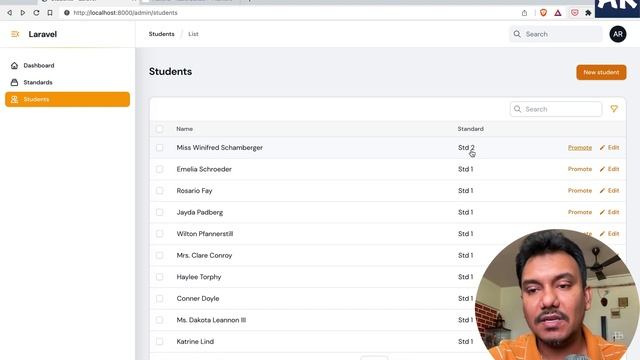Select checkbox for Miss Winifred Schamberger
The height and width of the screenshot is (360, 640).
click(x=160, y=148)
